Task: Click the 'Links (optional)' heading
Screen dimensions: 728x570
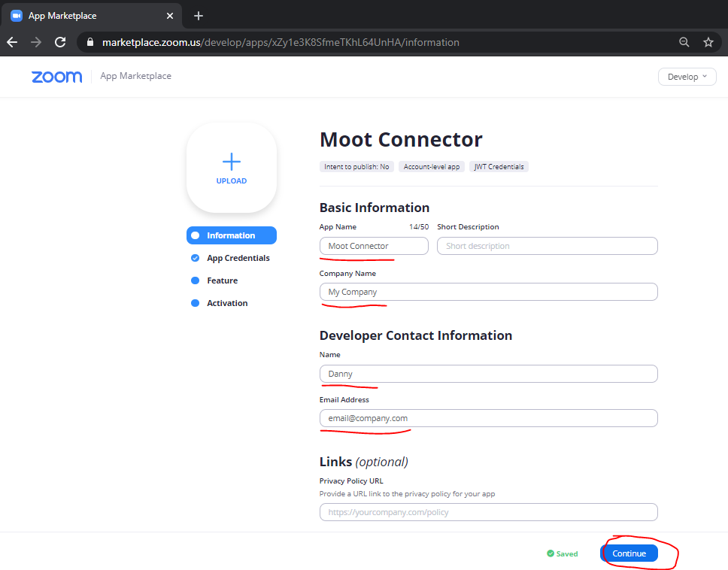Action: pyautogui.click(x=363, y=462)
